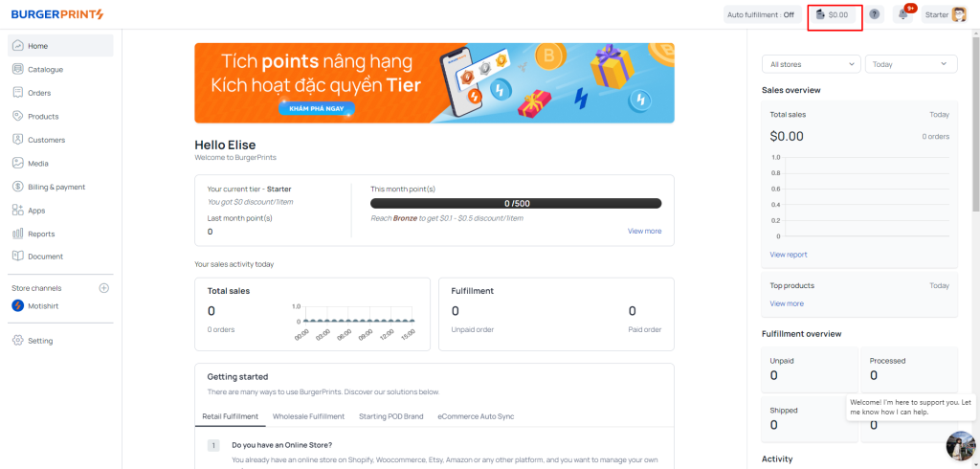Expand the Today date range dropdown
Image resolution: width=980 pixels, height=469 pixels.
(911, 64)
